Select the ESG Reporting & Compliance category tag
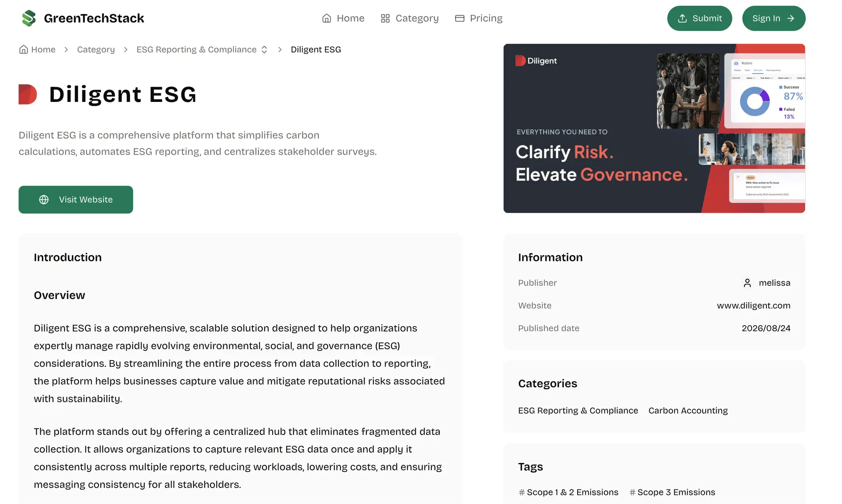This screenshot has height=504, width=842. 578,410
